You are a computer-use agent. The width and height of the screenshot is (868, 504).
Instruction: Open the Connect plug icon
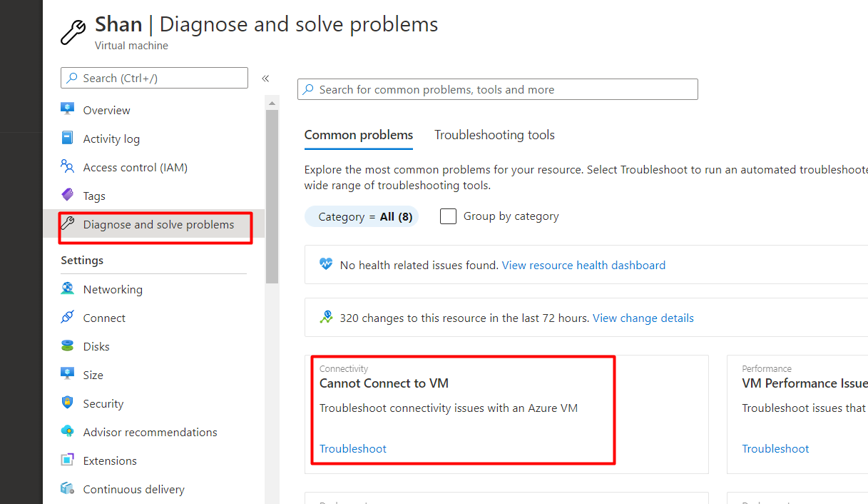(x=68, y=317)
